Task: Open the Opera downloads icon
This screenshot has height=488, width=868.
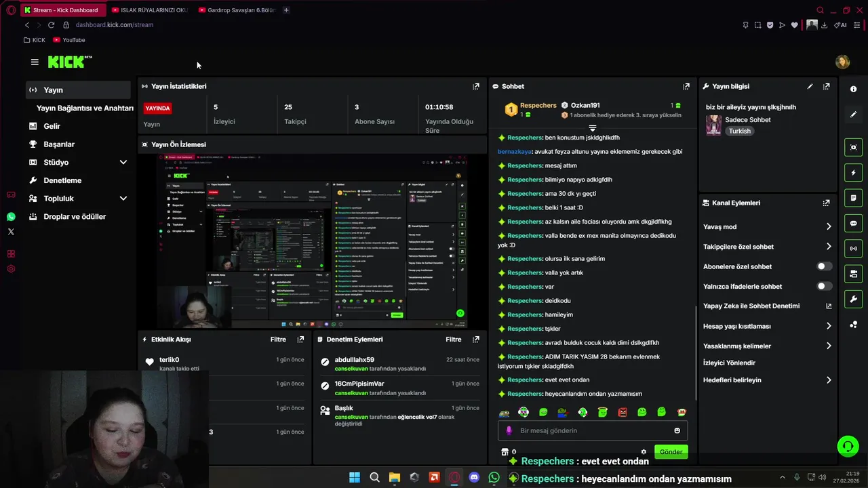Action: pos(824,25)
